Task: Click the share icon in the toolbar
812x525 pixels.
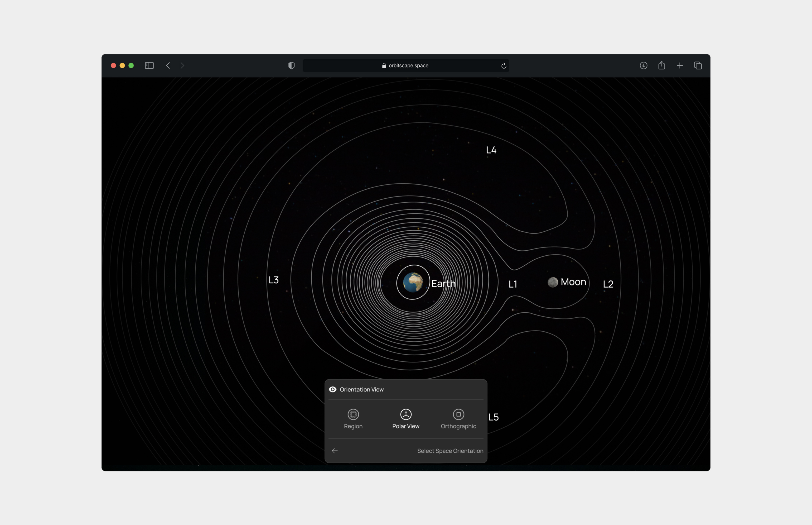Action: pos(661,65)
